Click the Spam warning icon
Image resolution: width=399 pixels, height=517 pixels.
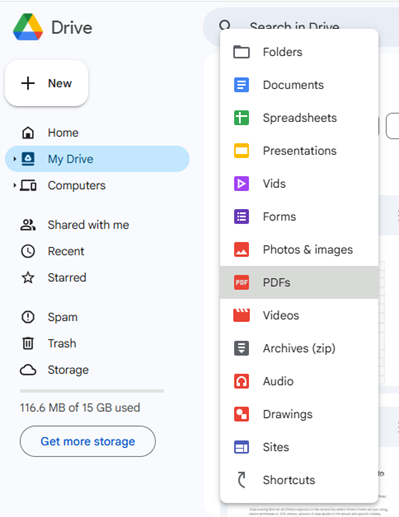(28, 317)
